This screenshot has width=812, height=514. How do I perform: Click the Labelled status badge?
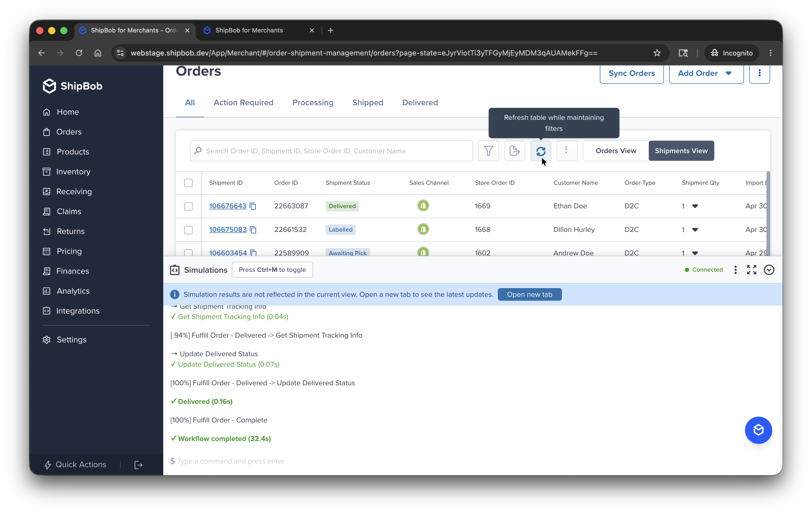click(340, 230)
